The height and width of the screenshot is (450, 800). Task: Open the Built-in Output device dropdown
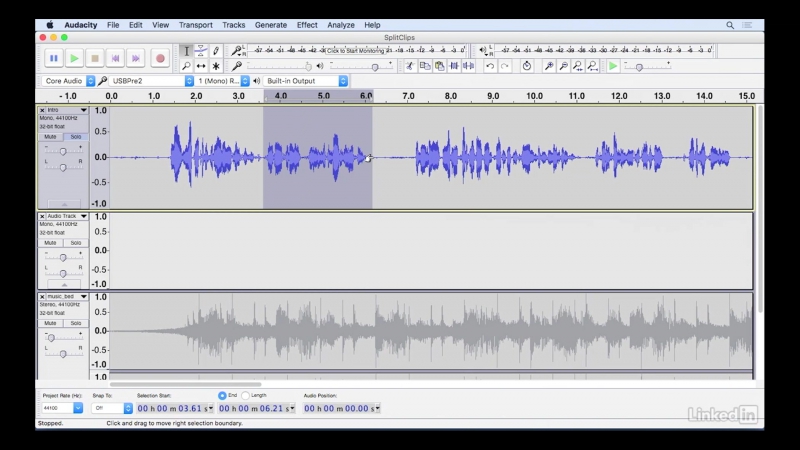[306, 81]
